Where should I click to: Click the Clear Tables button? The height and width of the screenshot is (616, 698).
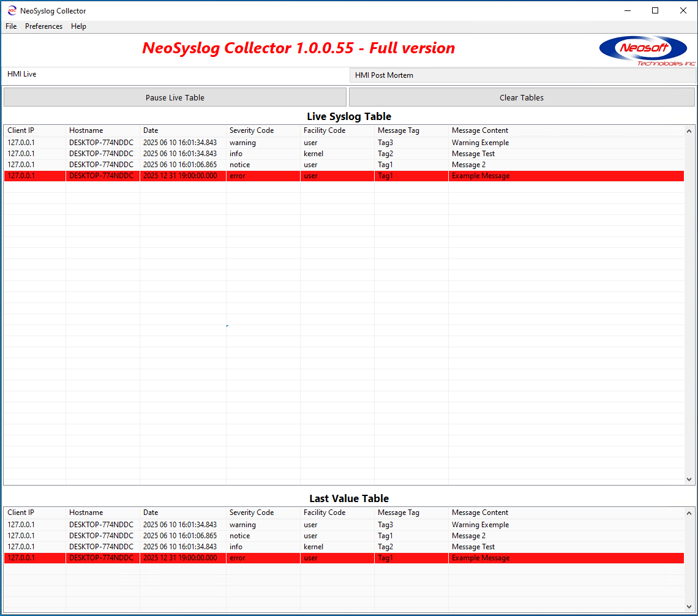pyautogui.click(x=521, y=97)
